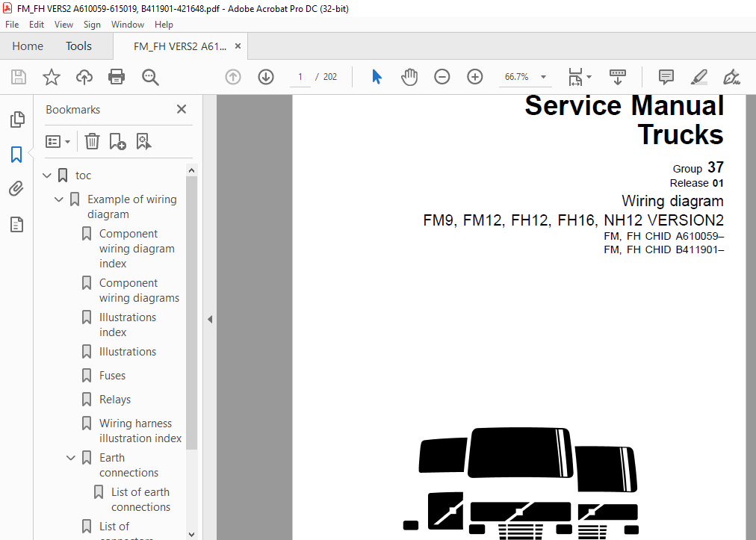The height and width of the screenshot is (540, 756).
Task: Open bookmark options dropdown menu
Action: [x=58, y=142]
